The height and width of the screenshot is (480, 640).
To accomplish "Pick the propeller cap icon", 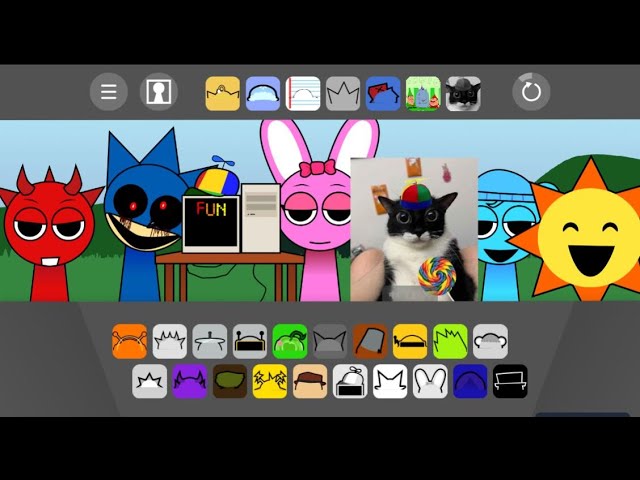I will pyautogui.click(x=350, y=381).
